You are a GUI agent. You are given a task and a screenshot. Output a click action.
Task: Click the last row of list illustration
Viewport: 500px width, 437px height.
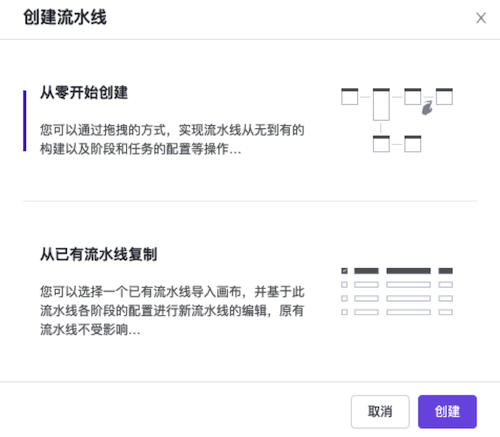click(x=397, y=312)
